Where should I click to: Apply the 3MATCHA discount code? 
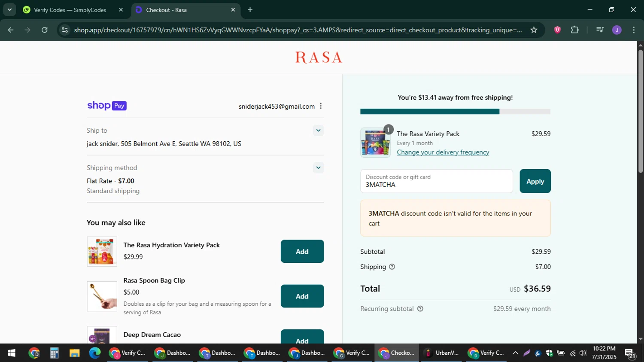[535, 181]
